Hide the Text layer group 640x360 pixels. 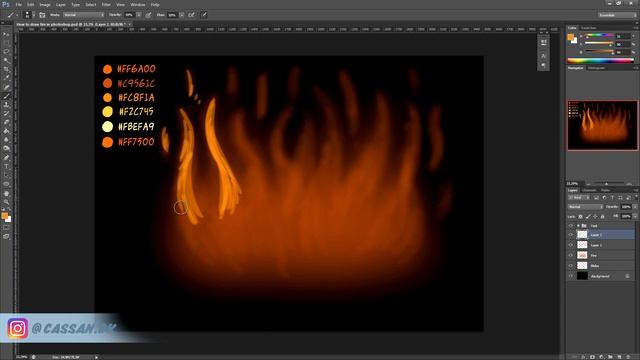point(571,225)
